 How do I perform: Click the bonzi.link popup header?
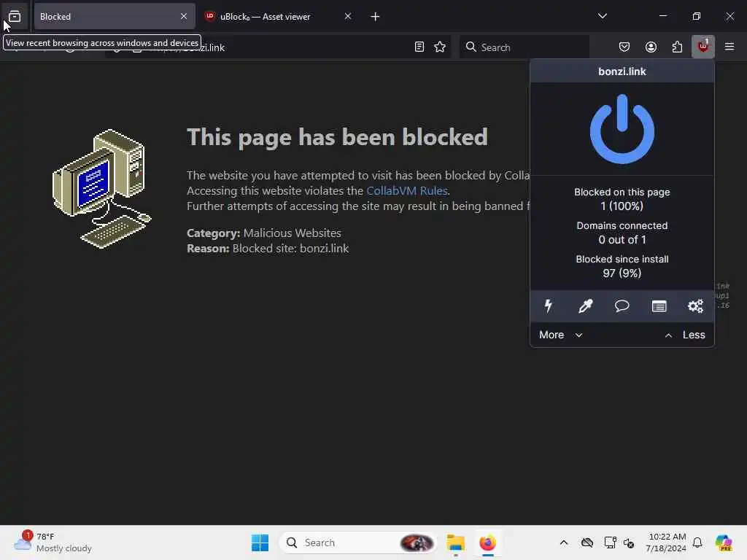(622, 71)
